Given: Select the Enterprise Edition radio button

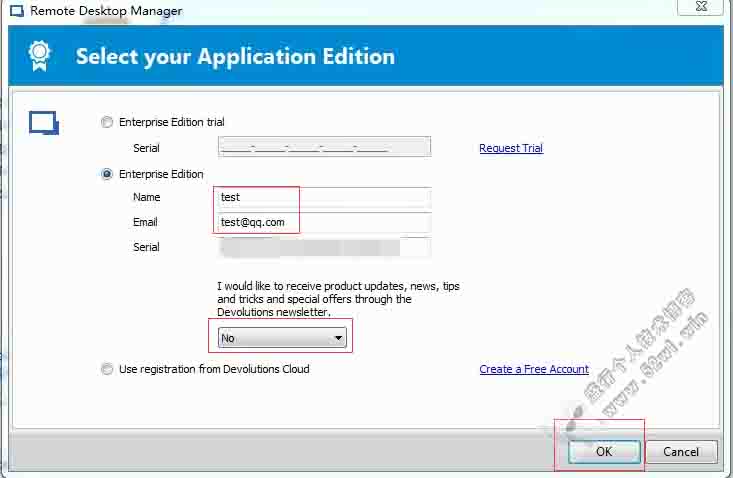Looking at the screenshot, I should click(107, 174).
